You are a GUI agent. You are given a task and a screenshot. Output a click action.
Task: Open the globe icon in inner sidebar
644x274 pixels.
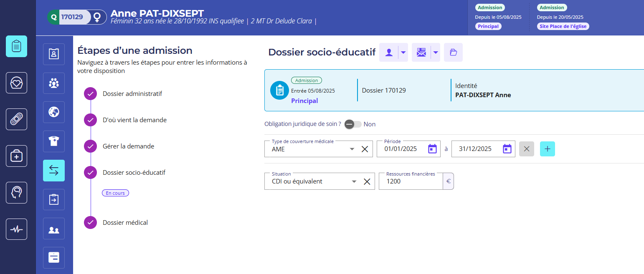coord(54,112)
